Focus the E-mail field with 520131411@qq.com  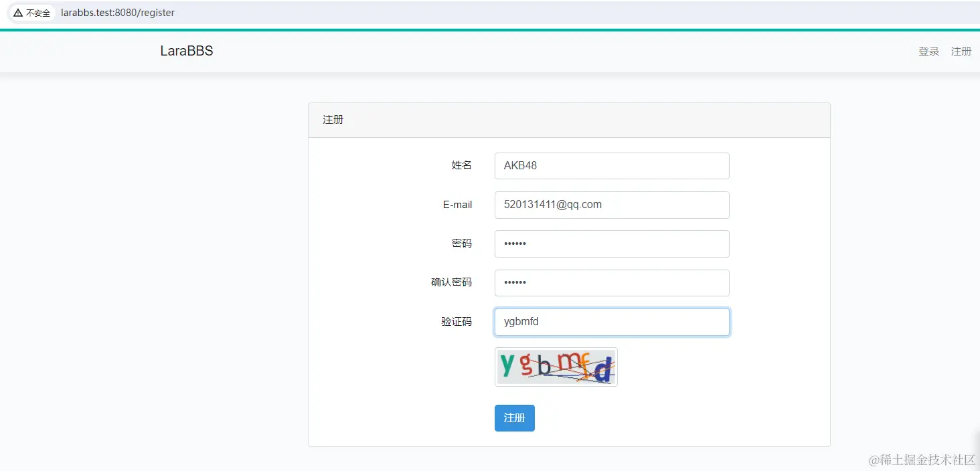(612, 205)
